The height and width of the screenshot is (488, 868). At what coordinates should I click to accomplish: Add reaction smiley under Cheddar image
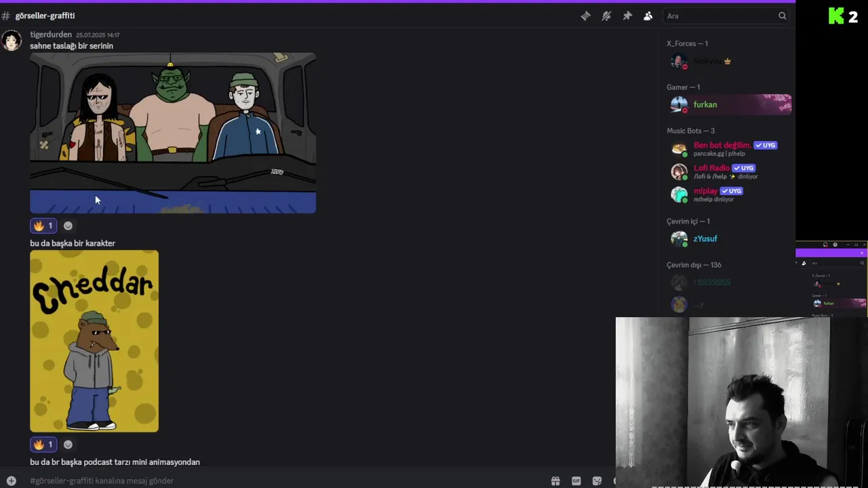(68, 445)
